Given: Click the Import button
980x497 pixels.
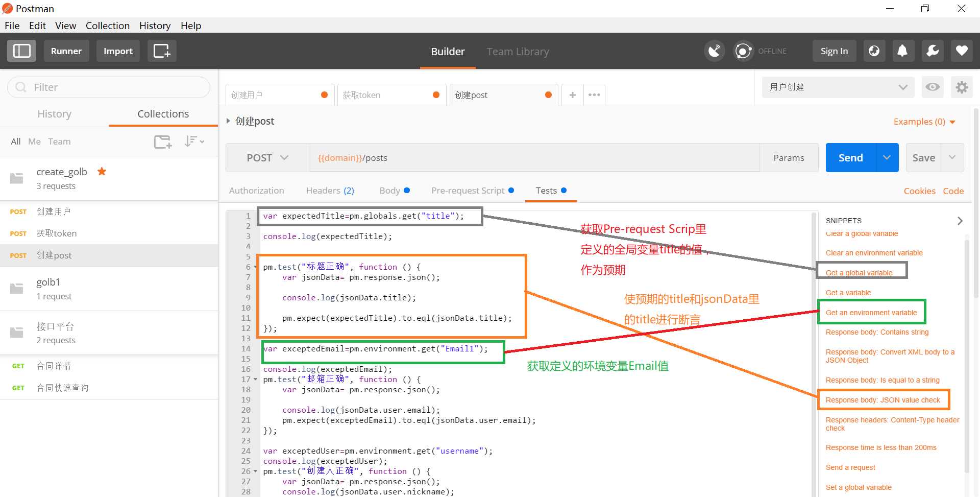Looking at the screenshot, I should (x=118, y=51).
